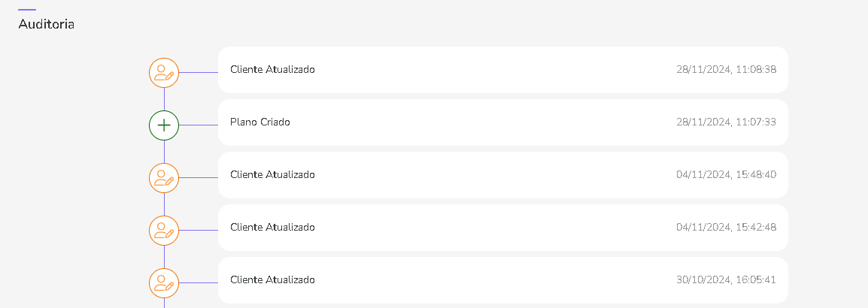
Task: Click the Plano Criado label text
Action: click(260, 122)
